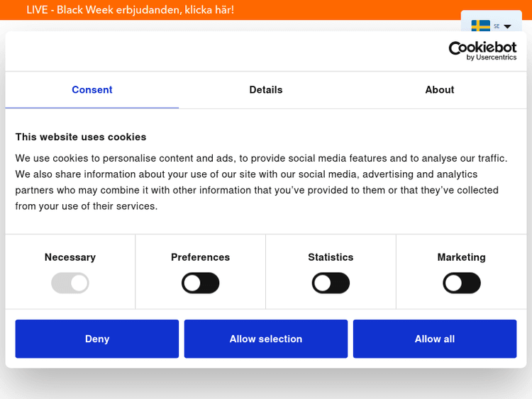Select the About tab

coord(440,90)
